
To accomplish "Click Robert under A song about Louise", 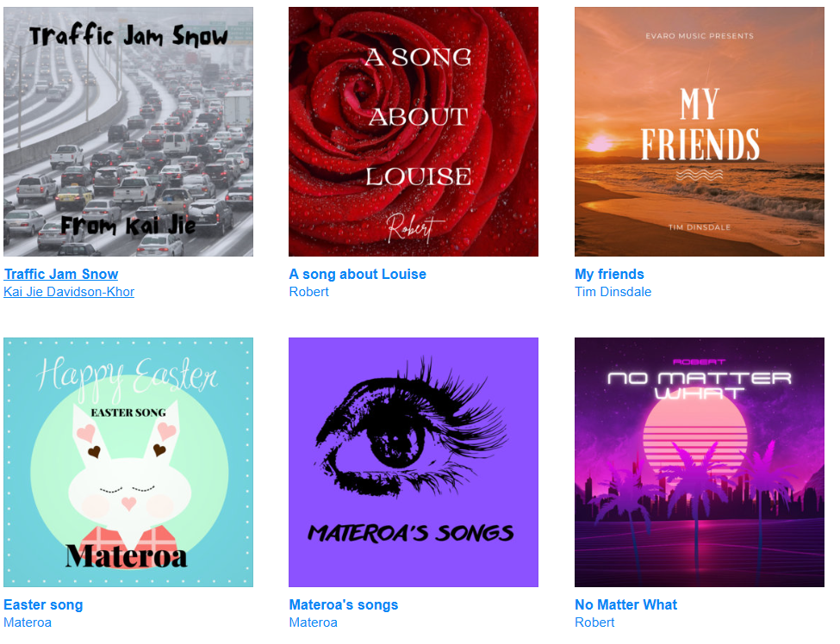I will pyautogui.click(x=308, y=292).
